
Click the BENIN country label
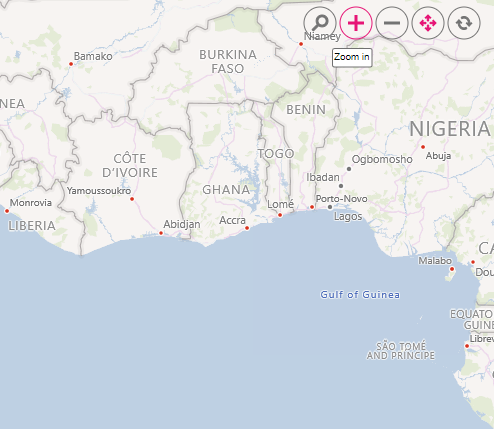pos(306,110)
